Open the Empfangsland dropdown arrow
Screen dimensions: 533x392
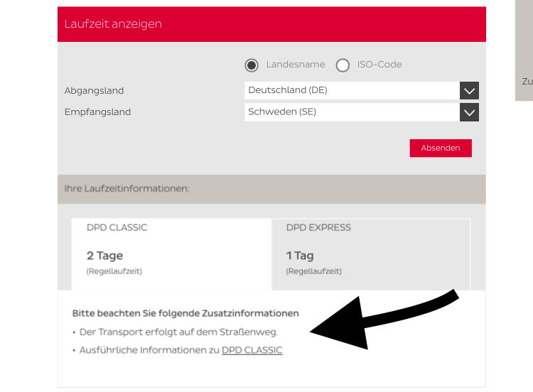(x=470, y=112)
